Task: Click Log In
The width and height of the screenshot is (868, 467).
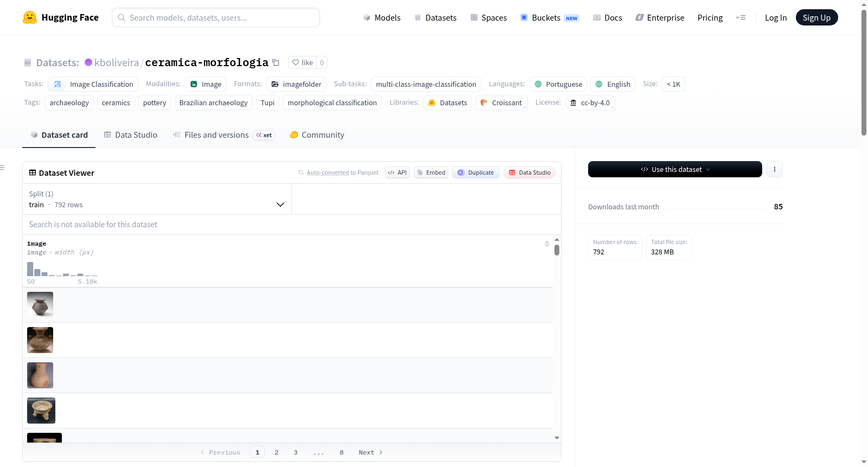Action: click(x=776, y=17)
